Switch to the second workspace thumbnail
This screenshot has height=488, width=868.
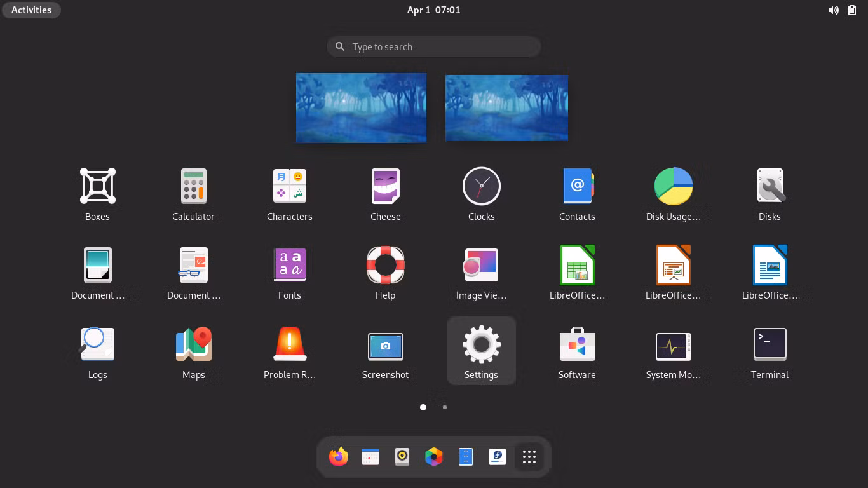[x=506, y=107]
